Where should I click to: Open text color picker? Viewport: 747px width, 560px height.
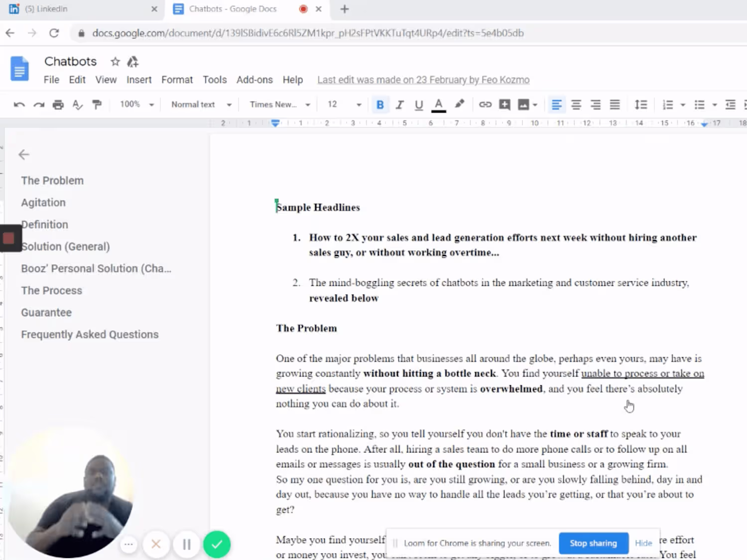tap(438, 105)
